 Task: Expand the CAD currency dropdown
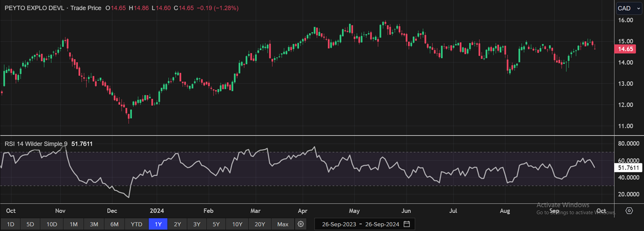point(629,8)
